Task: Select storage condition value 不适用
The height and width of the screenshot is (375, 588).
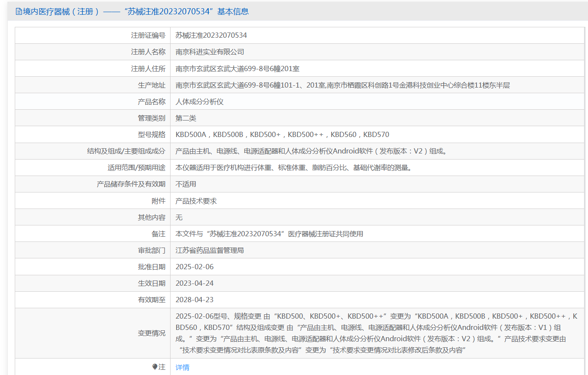Action: [x=186, y=184]
